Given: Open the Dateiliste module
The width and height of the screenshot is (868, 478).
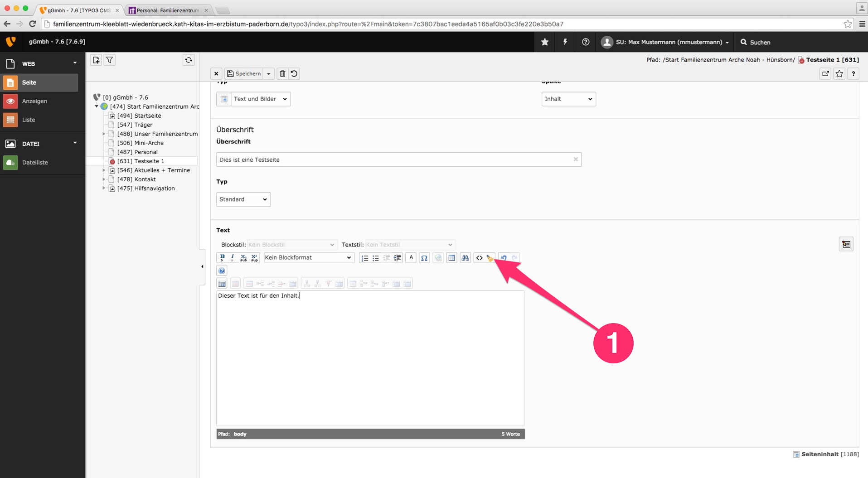Looking at the screenshot, I should coord(35,162).
